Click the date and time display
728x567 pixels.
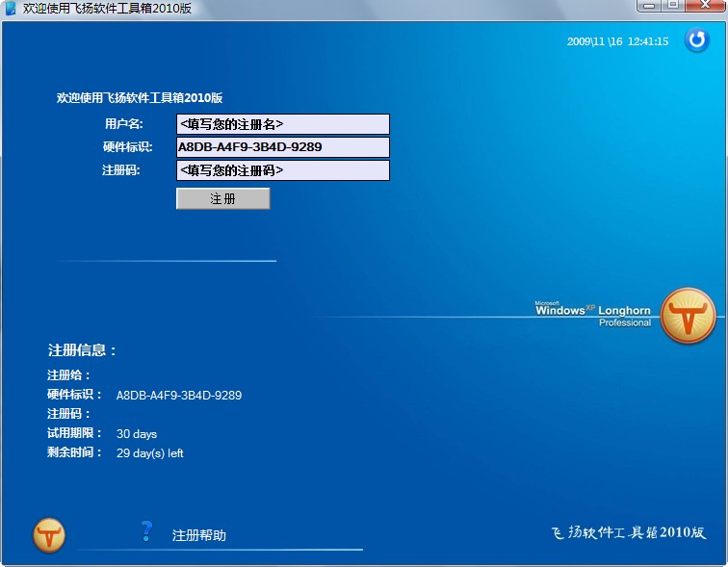pos(617,41)
